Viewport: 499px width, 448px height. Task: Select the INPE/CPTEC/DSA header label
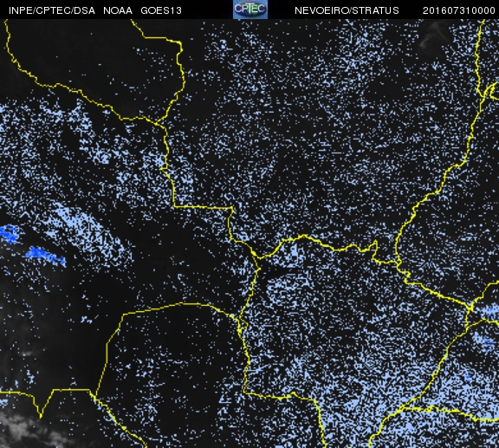[x=52, y=10]
